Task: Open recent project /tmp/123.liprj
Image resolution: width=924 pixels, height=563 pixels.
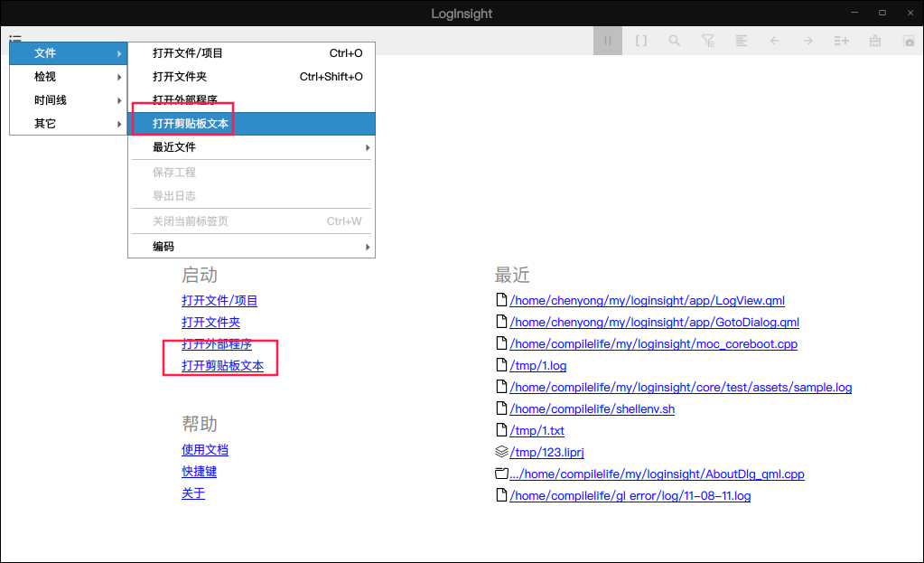Action: pyautogui.click(x=546, y=452)
